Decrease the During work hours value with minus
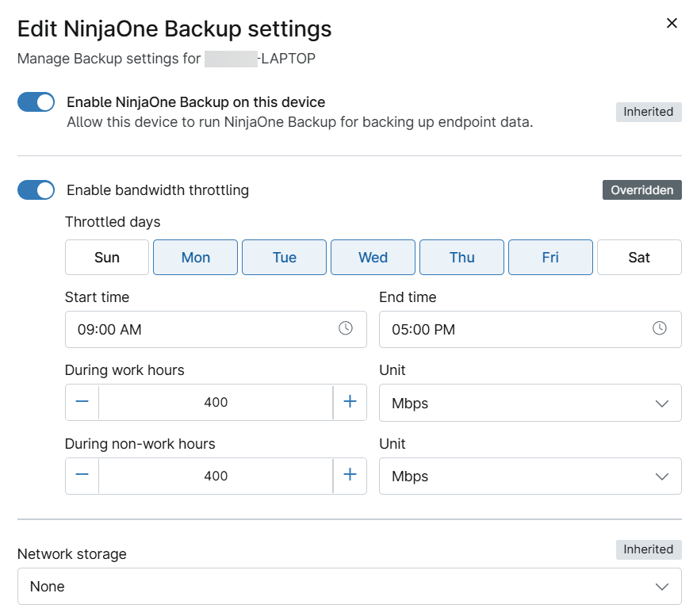 [82, 402]
